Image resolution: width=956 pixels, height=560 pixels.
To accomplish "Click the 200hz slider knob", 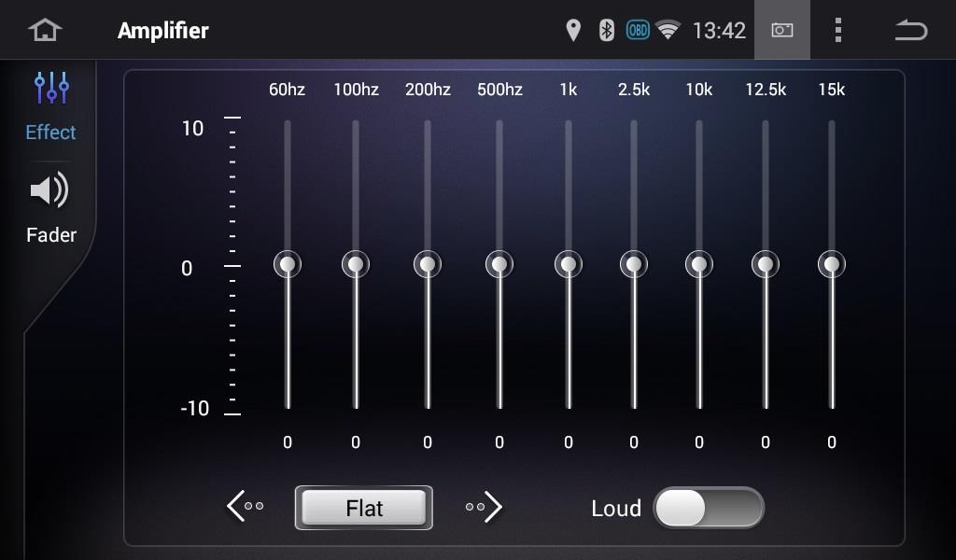I will tap(428, 264).
